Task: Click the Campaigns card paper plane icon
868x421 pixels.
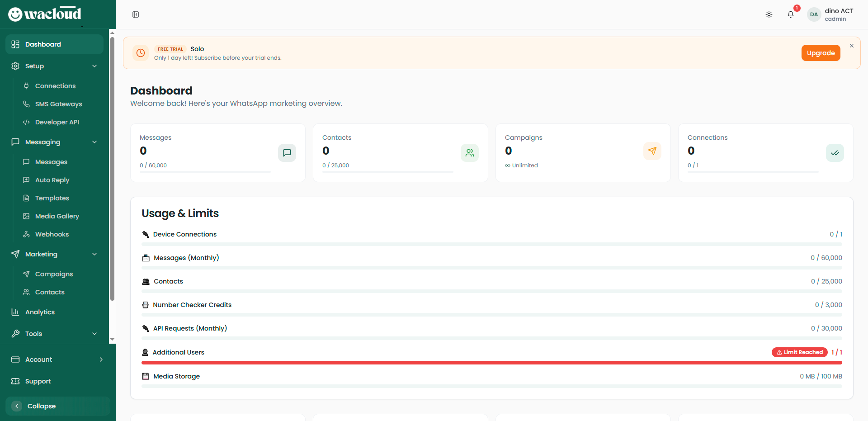Action: [652, 151]
